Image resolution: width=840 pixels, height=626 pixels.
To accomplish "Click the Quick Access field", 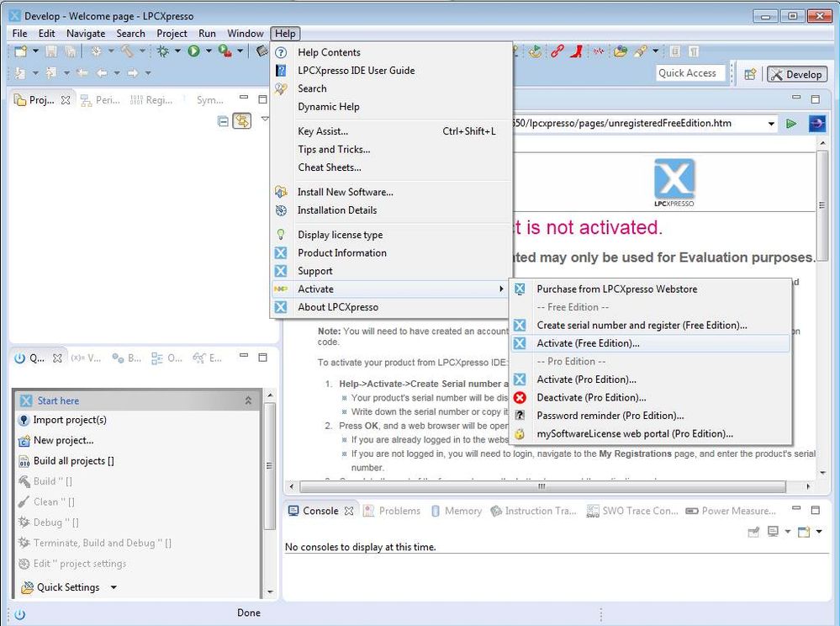I will [690, 73].
